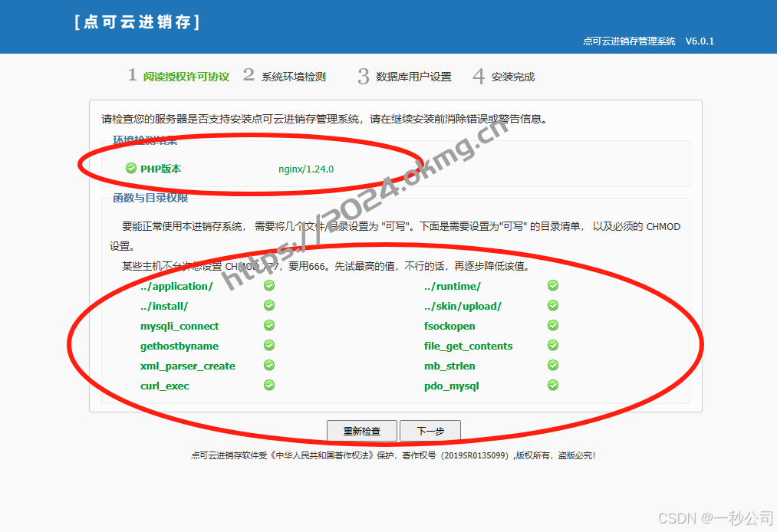
Task: Click the check icon next to curl_exec
Action: point(268,386)
